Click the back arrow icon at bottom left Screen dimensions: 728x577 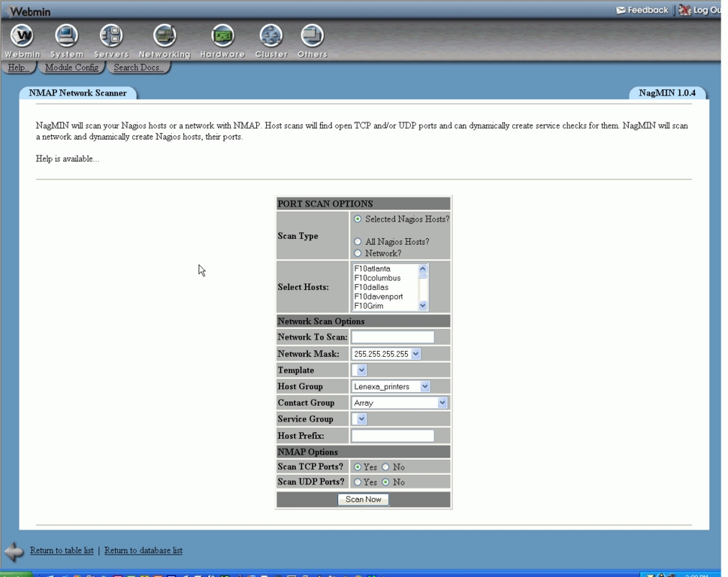[x=14, y=551]
